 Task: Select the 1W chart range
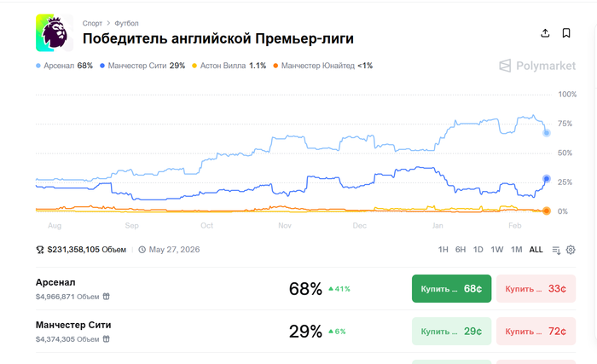click(x=497, y=250)
